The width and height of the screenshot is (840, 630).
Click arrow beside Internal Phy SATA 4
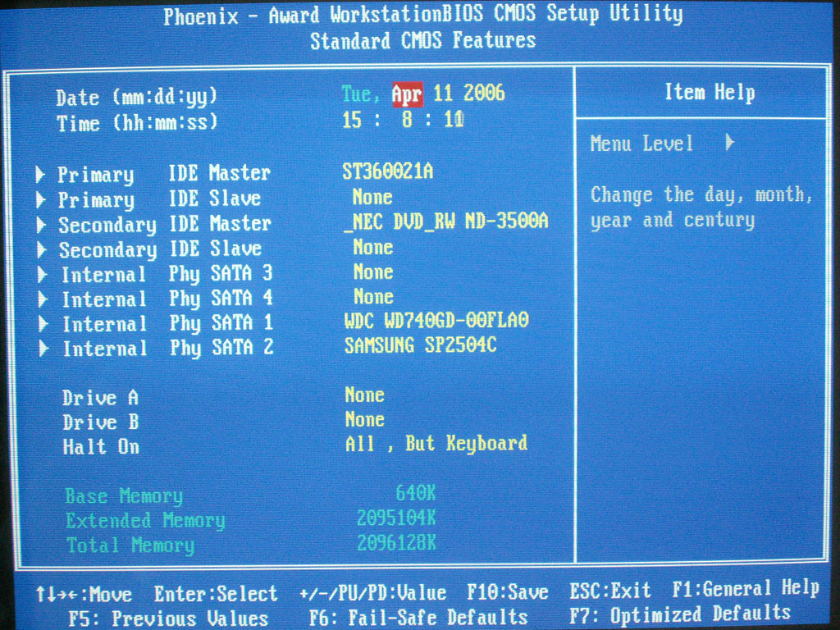tap(43, 299)
